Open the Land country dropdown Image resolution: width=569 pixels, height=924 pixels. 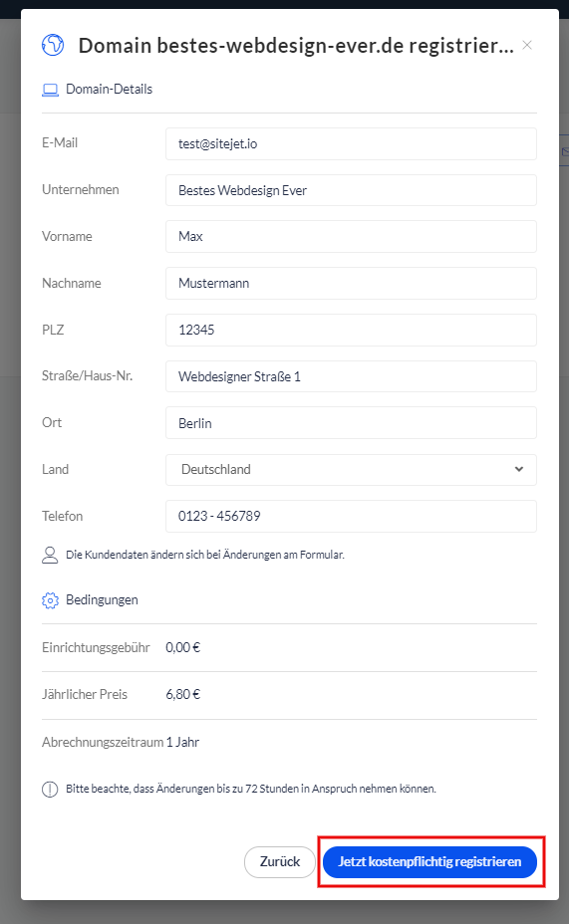pyautogui.click(x=351, y=470)
